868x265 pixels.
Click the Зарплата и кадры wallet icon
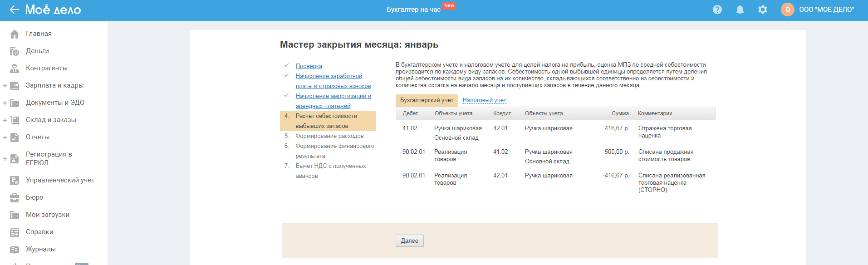point(15,86)
